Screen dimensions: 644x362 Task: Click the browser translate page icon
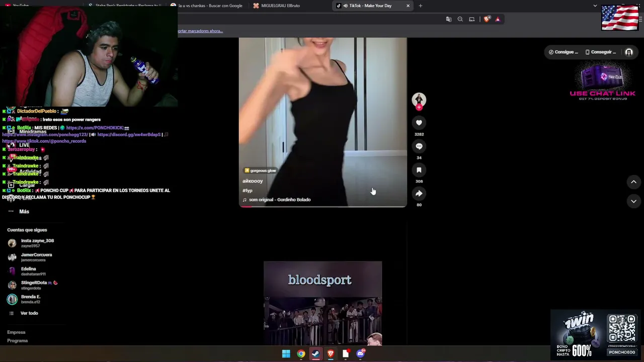[449, 19]
